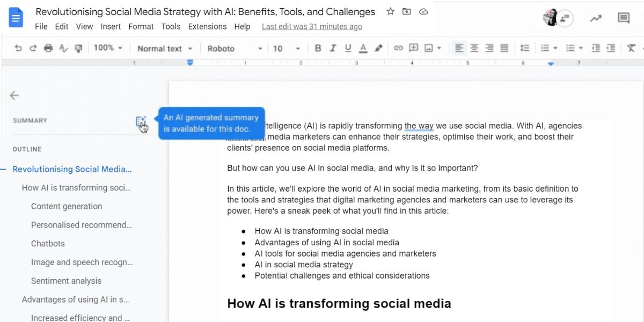This screenshot has width=644, height=322.
Task: Open the Insert link tool
Action: (x=399, y=48)
